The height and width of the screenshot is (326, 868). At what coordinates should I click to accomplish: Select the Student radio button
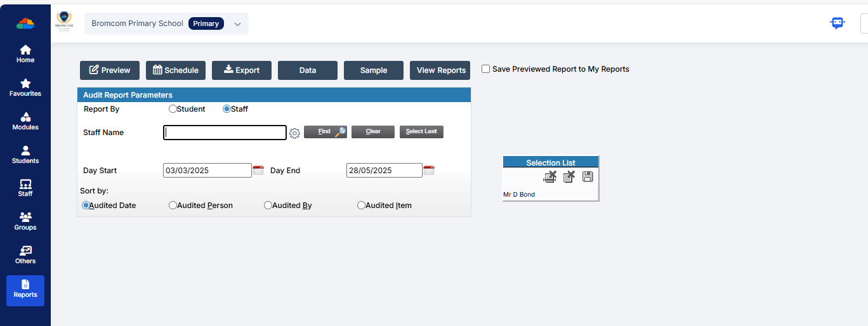coord(173,109)
